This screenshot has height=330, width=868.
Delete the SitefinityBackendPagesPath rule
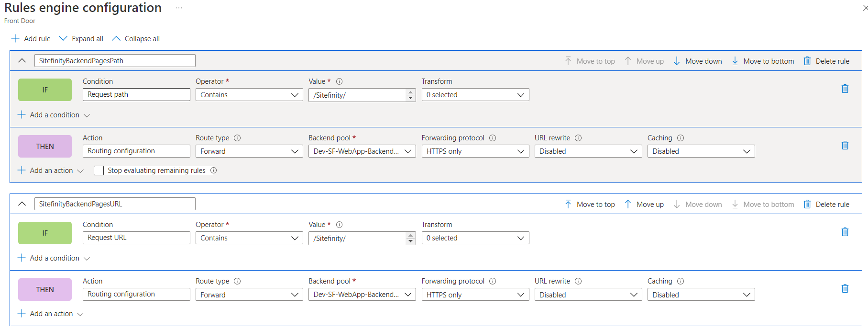click(826, 61)
